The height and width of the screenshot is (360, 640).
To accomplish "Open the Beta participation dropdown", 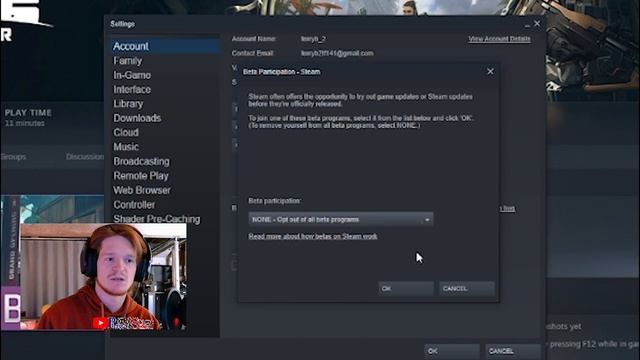I will tap(341, 219).
